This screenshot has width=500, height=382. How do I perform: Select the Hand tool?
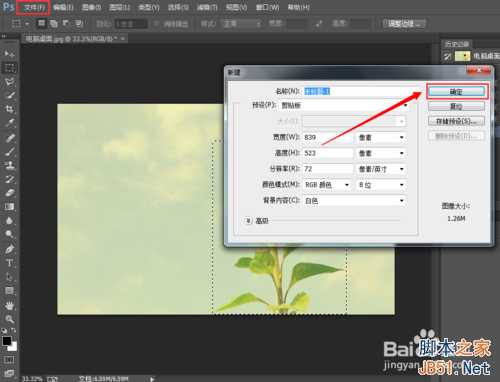tap(9, 305)
